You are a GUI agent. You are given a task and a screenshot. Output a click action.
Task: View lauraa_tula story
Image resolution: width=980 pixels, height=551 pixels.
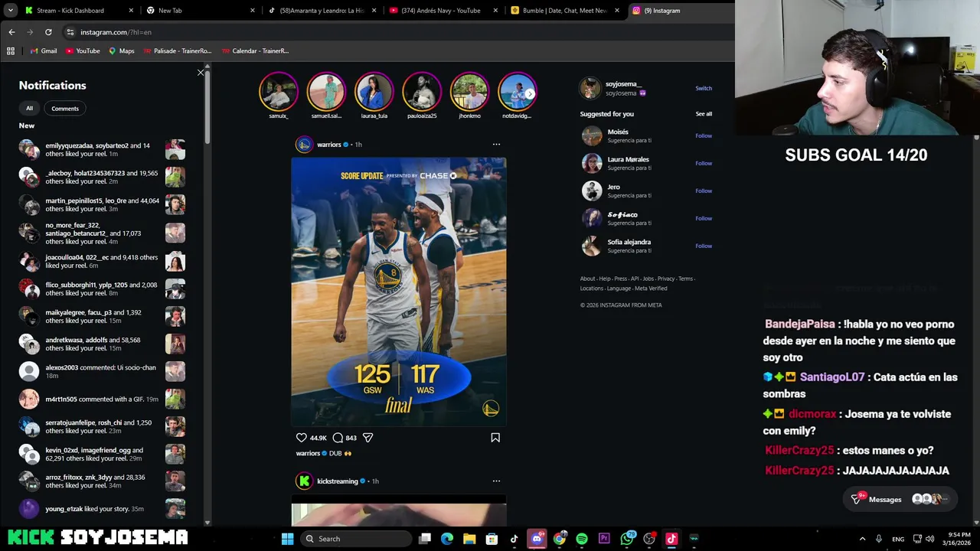click(x=374, y=92)
